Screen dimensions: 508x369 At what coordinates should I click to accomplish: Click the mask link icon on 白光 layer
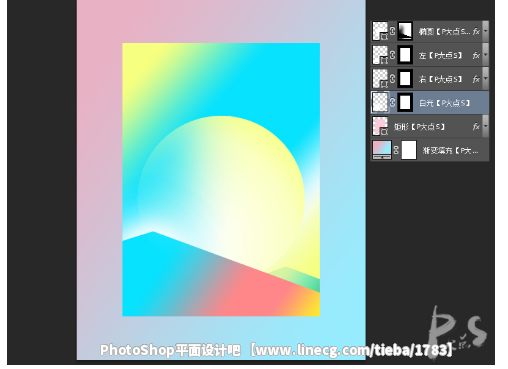pyautogui.click(x=392, y=102)
